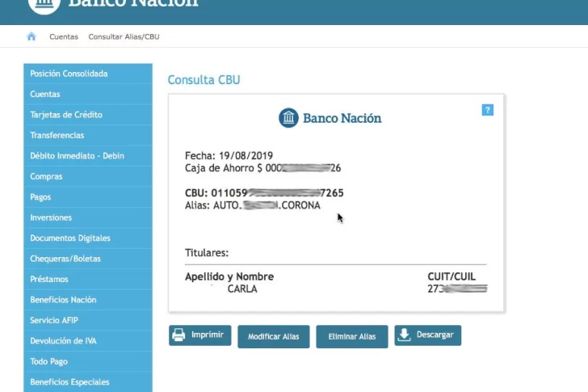The image size is (588, 392).
Task: Select Chequeras/Boletas in sidebar
Action: 88,259
